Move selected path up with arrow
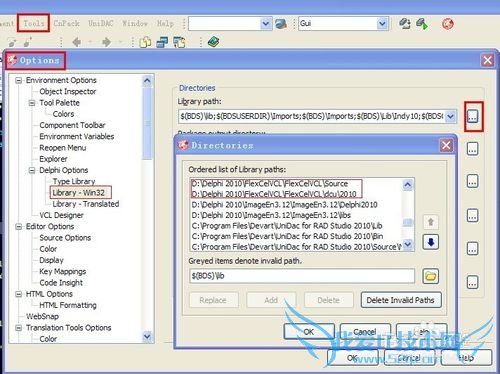The width and height of the screenshot is (500, 374). pyautogui.click(x=431, y=222)
